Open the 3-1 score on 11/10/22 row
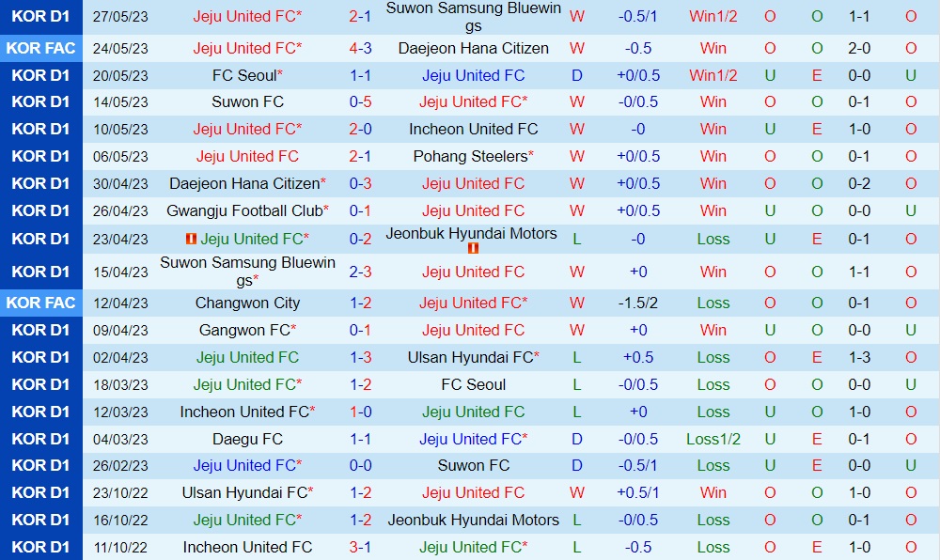This screenshot has width=940, height=560. click(x=360, y=547)
